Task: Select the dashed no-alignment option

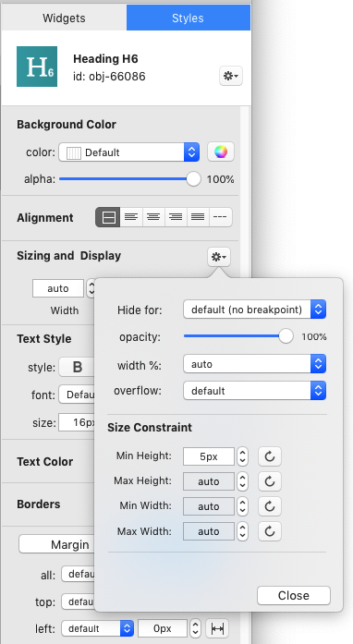Action: 220,217
